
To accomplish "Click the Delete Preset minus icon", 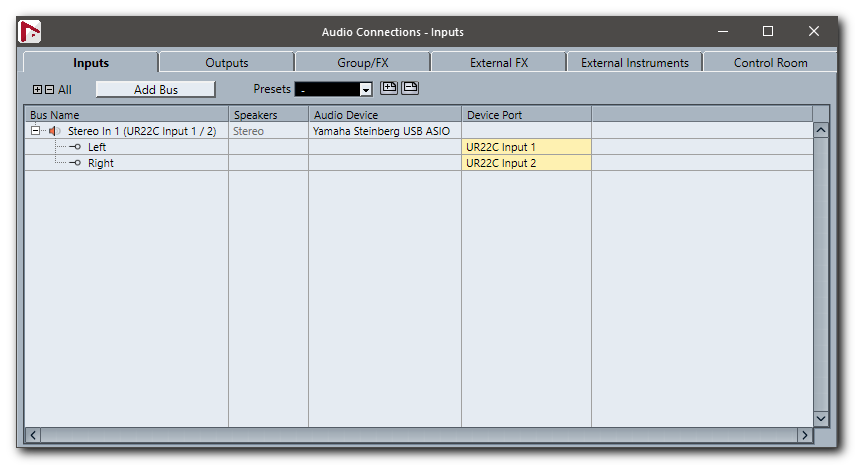I will click(410, 88).
